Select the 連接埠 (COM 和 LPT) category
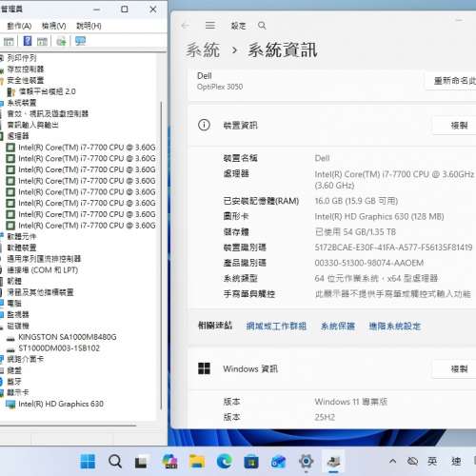Viewport: 476px width, 476px height. [43, 270]
